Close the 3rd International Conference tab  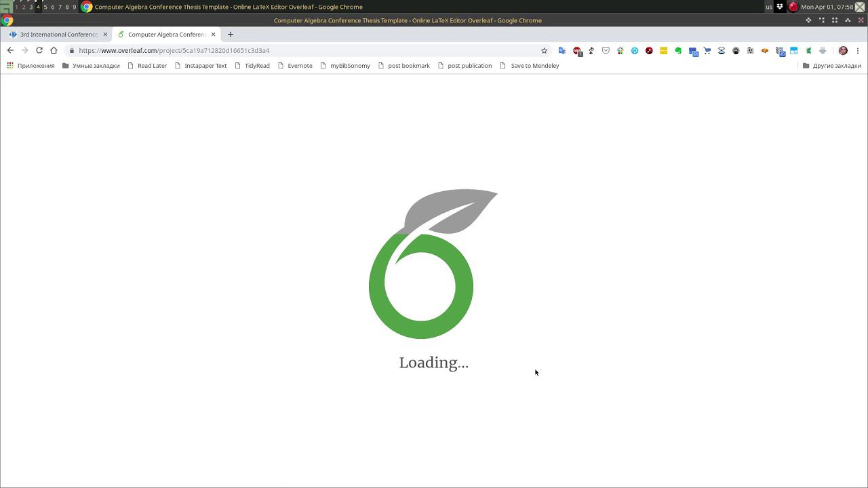tap(105, 34)
